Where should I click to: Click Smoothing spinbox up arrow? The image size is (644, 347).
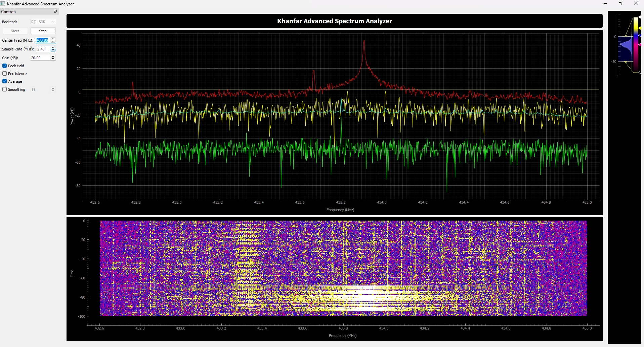click(53, 88)
